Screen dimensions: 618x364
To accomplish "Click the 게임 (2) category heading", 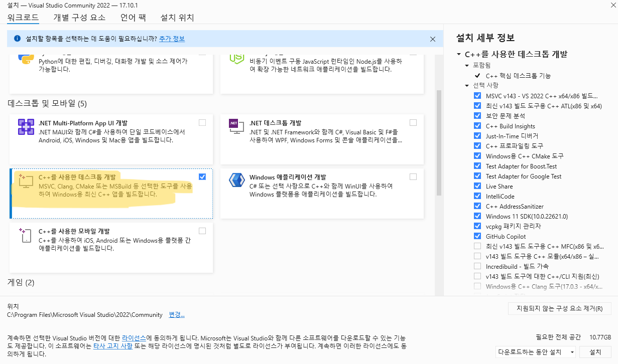I will pos(21,282).
